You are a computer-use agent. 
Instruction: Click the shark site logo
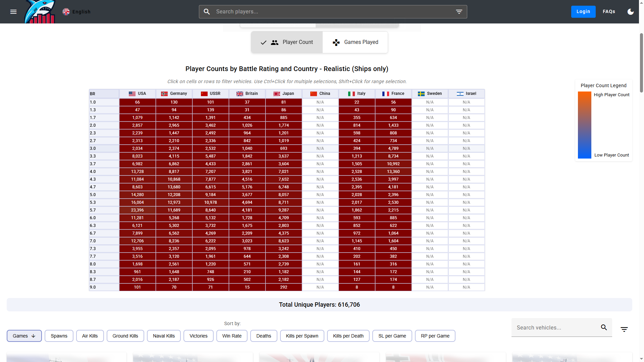point(40,12)
